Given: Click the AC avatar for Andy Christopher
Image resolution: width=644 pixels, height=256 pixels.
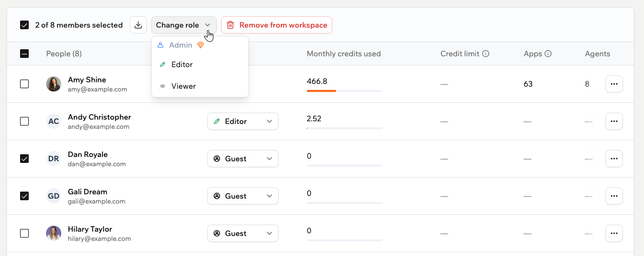Looking at the screenshot, I should (x=54, y=121).
